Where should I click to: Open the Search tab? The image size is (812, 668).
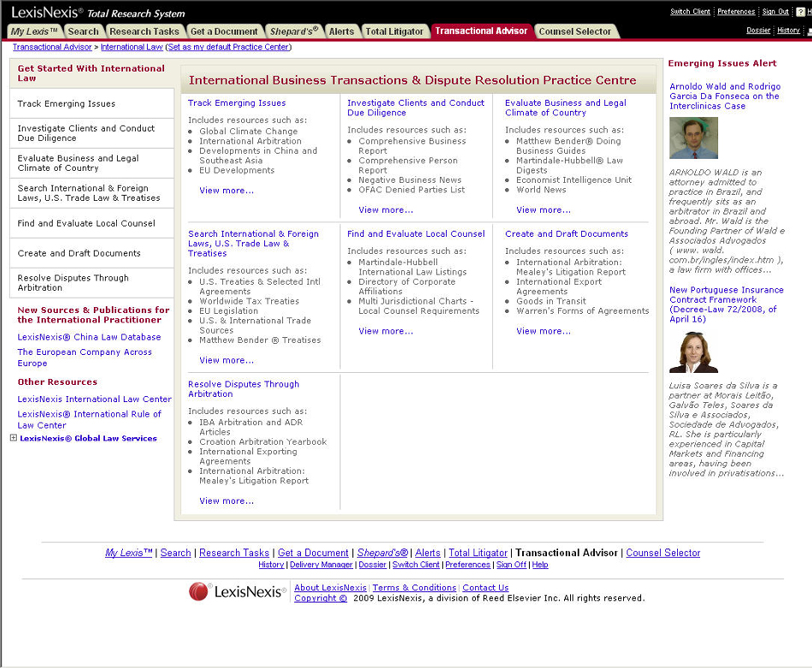[x=84, y=32]
